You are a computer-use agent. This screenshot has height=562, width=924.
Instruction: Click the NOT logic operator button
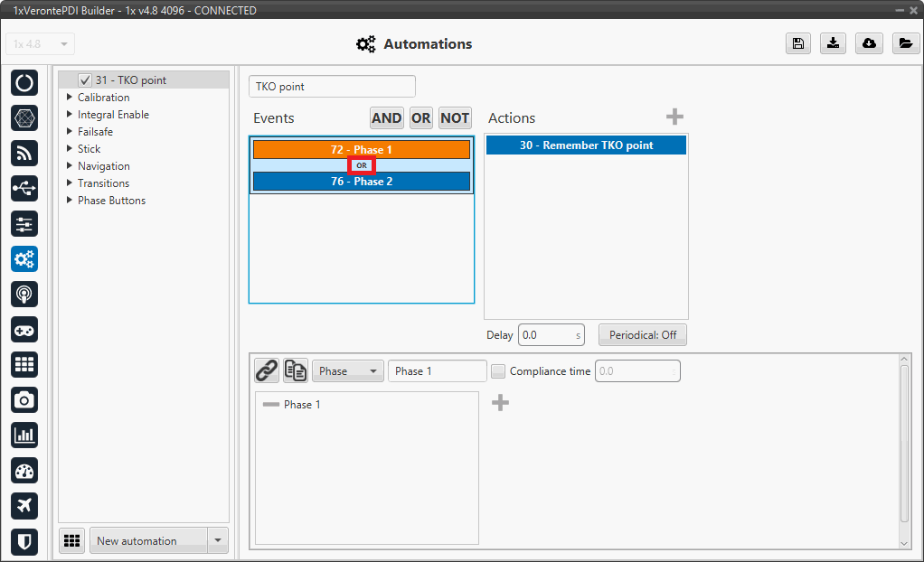coord(455,118)
